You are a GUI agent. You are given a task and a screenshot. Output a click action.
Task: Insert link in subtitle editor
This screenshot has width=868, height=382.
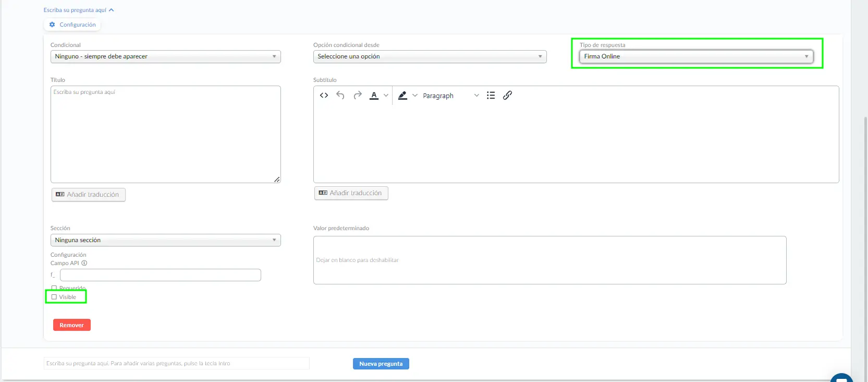tap(507, 95)
